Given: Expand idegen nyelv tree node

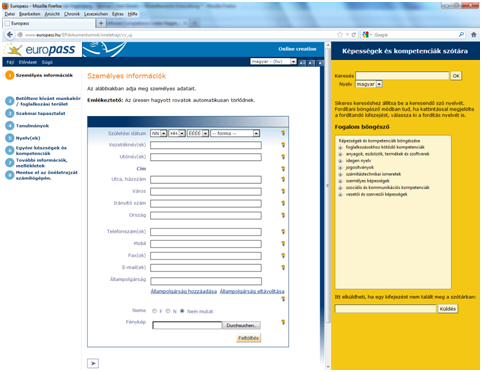Looking at the screenshot, I should tap(340, 161).
